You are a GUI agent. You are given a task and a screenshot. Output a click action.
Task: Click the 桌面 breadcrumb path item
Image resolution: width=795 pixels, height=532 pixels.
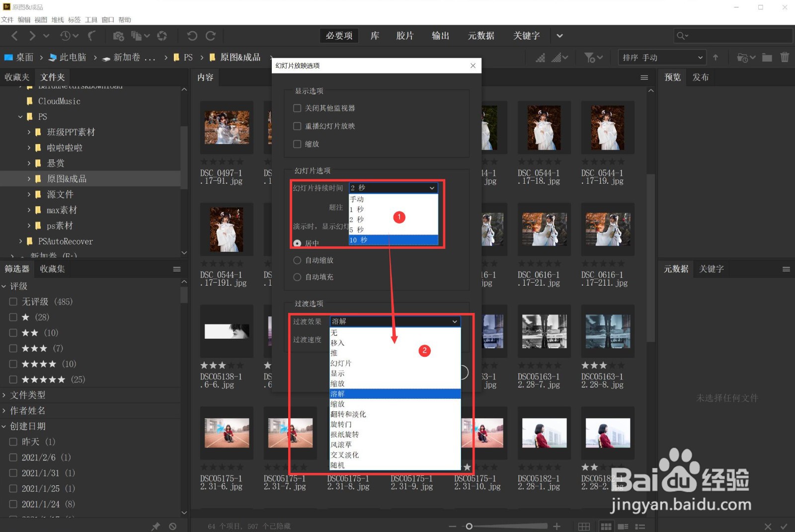(19, 58)
